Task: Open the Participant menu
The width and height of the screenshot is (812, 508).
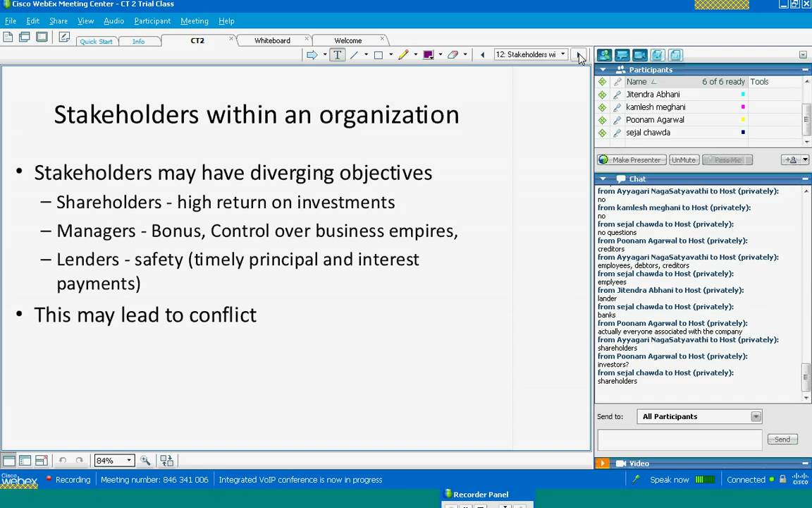Action: [152, 21]
